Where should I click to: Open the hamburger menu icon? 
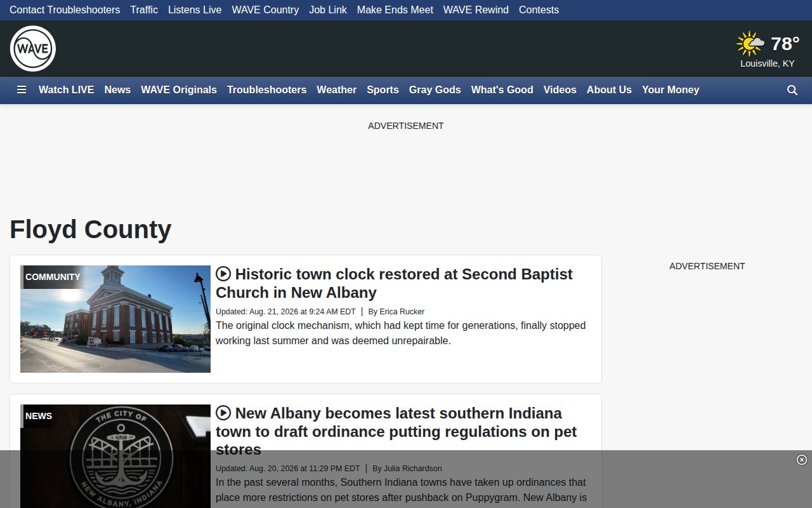(22, 90)
